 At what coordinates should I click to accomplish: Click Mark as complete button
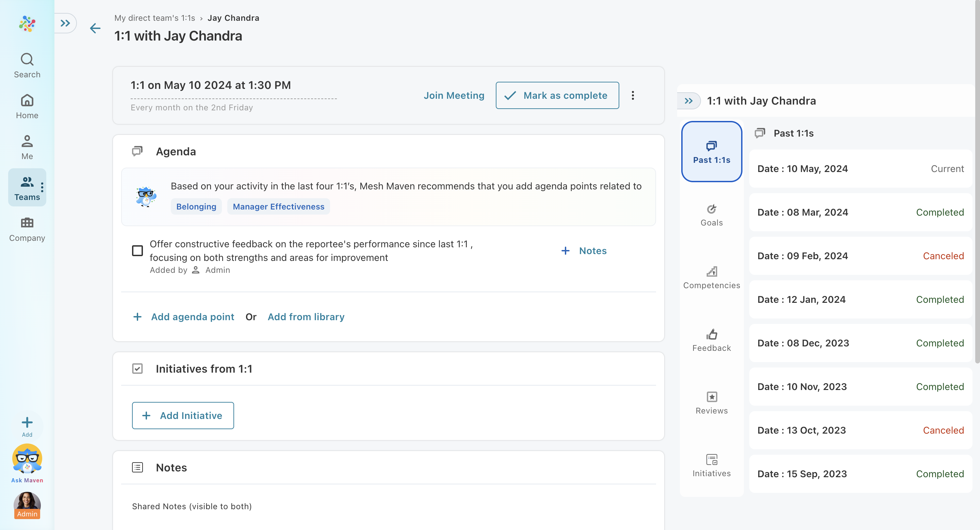[557, 95]
